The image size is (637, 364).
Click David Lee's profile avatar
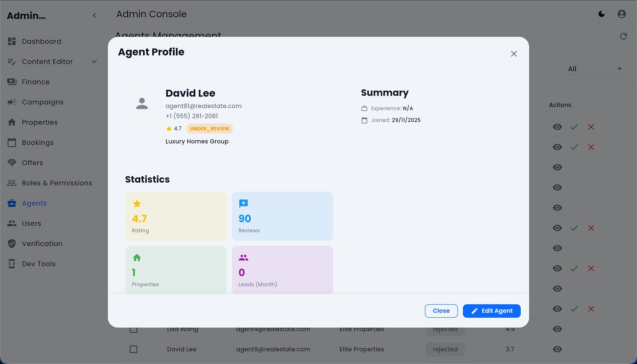pos(142,104)
